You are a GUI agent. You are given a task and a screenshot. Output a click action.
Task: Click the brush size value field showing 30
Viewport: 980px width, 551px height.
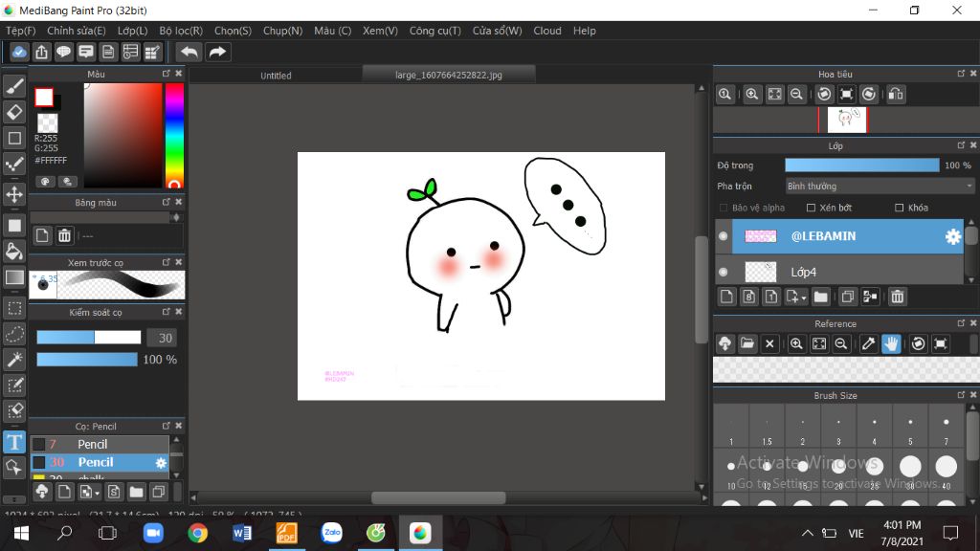coord(162,338)
